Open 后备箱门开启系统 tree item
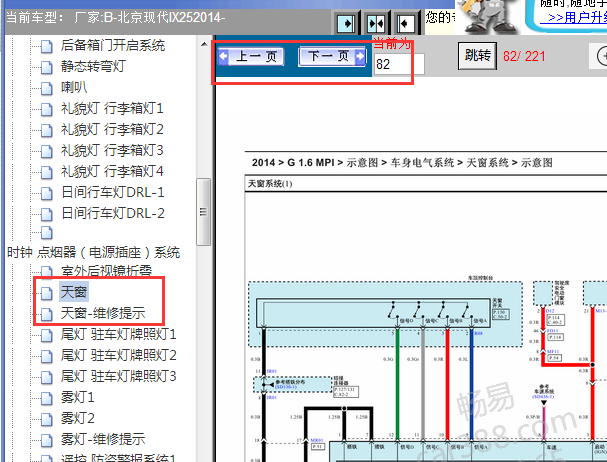607x462 pixels. (113, 46)
